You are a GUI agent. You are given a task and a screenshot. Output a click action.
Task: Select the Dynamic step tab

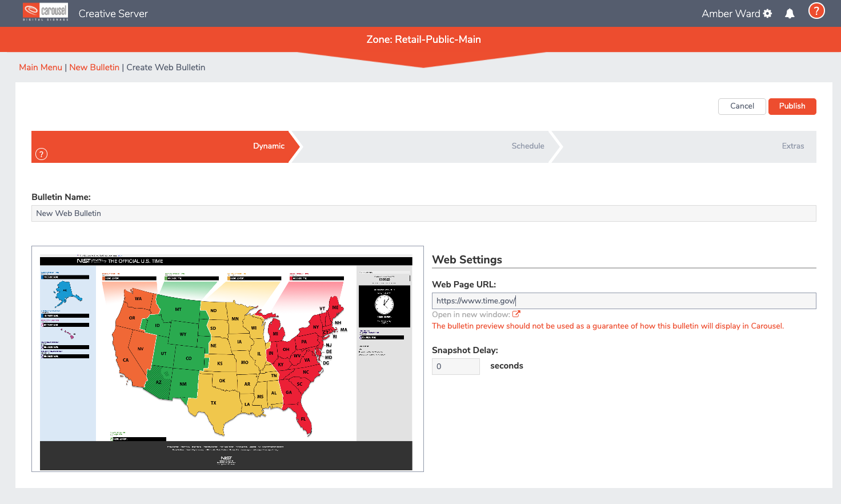click(x=269, y=146)
